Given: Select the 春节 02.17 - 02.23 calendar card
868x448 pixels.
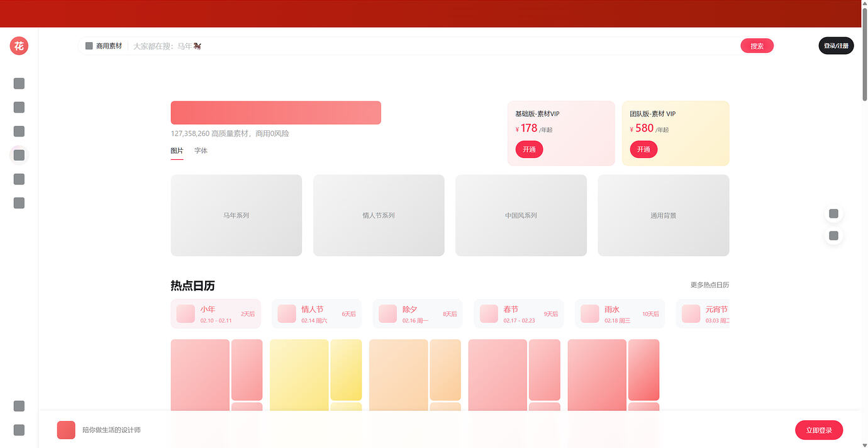Looking at the screenshot, I should pyautogui.click(x=518, y=314).
